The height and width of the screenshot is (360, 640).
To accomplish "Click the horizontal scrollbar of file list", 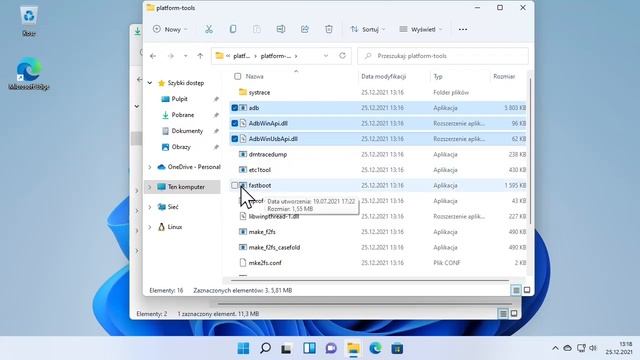I will coord(369,280).
